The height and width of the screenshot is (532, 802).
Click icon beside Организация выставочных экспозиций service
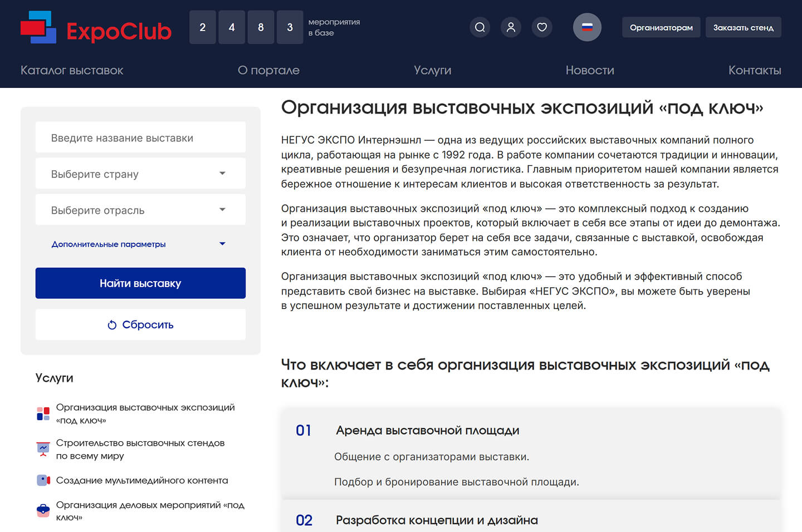[43, 413]
